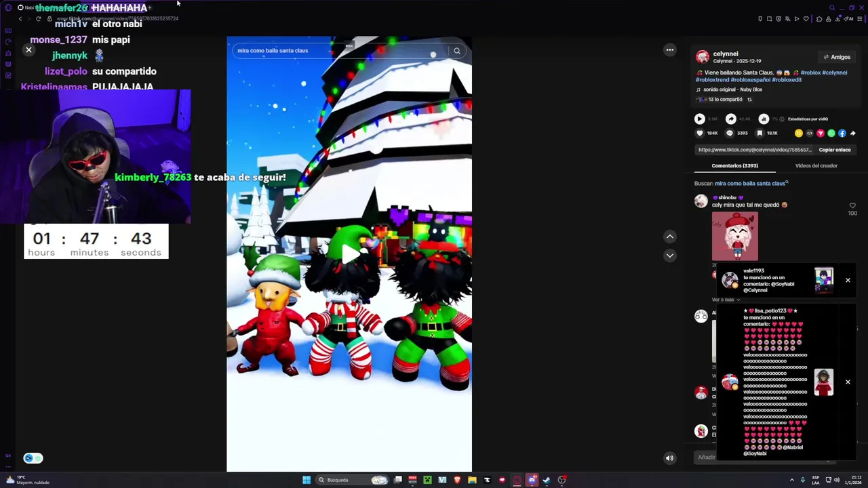
Task: Click the views play-count icon
Action: click(x=700, y=119)
